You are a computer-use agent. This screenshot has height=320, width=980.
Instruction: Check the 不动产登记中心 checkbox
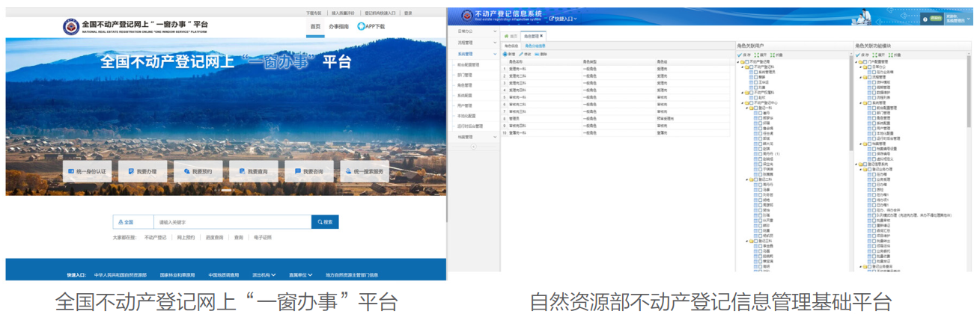click(751, 102)
